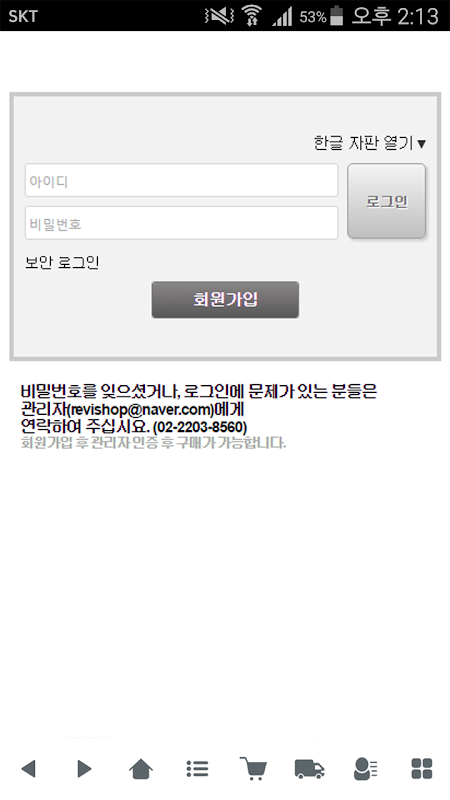450x800 pixels.
Task: Toggle 보안 로그인 option
Action: click(62, 263)
